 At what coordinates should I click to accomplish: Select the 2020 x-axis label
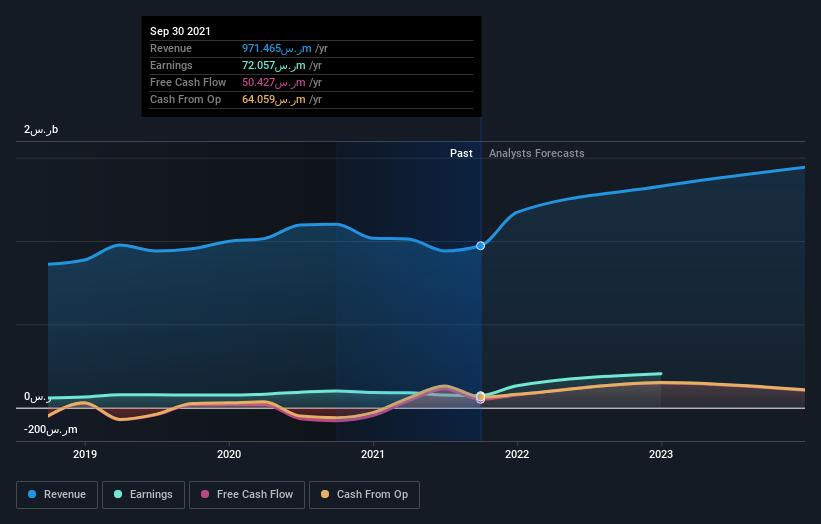[229, 454]
